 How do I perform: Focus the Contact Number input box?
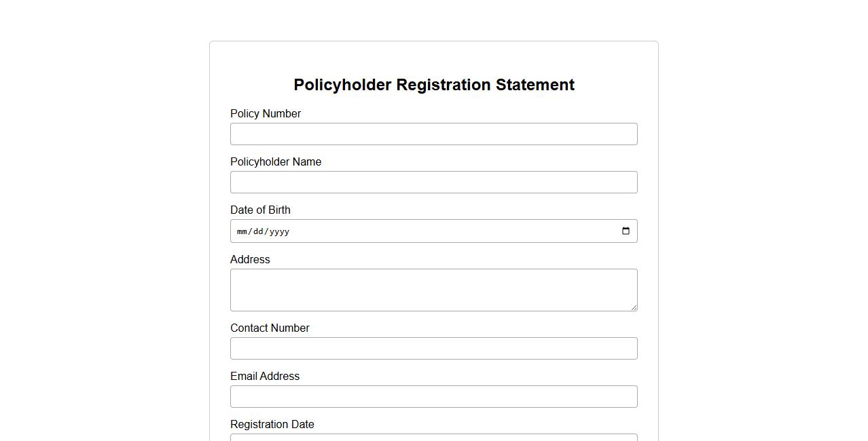pyautogui.click(x=433, y=349)
